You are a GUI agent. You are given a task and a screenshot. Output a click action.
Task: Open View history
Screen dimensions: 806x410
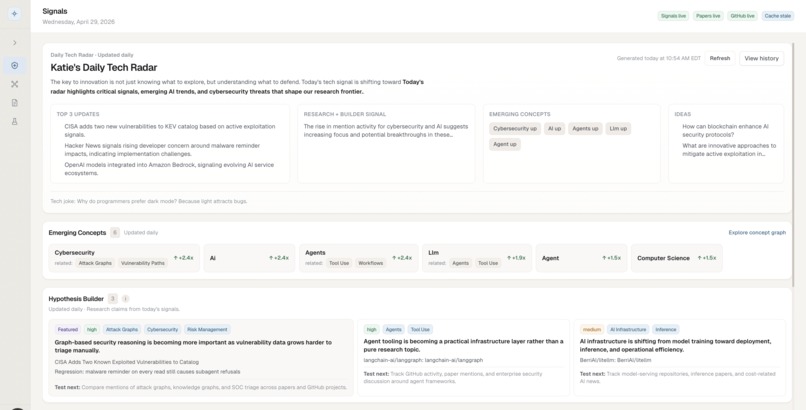pos(761,59)
